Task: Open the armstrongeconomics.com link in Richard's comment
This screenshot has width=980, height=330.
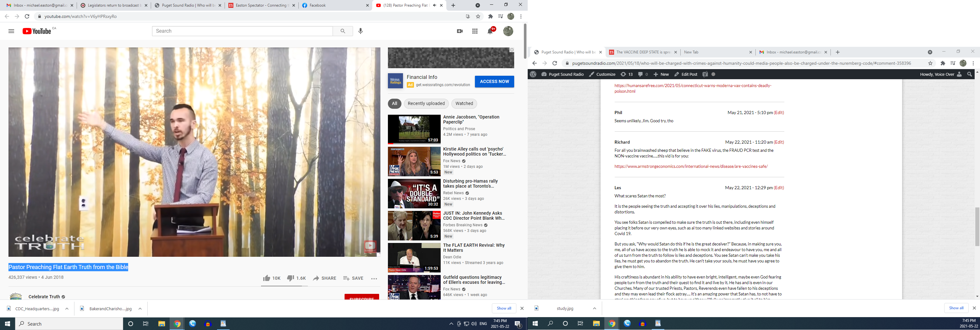Action: point(691,166)
